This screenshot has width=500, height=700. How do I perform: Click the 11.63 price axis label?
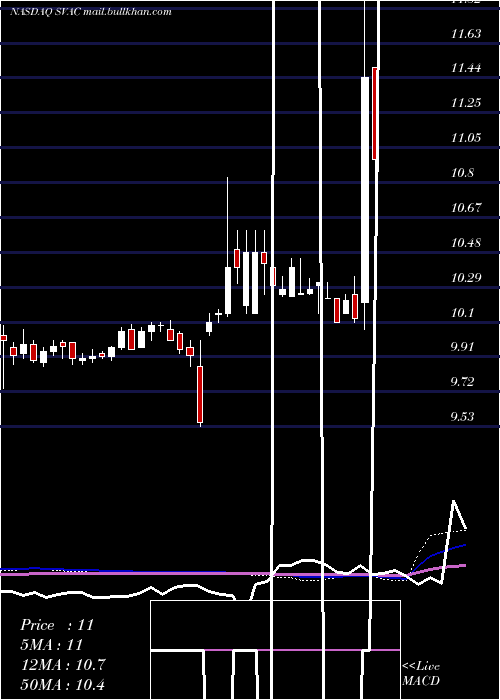(466, 34)
